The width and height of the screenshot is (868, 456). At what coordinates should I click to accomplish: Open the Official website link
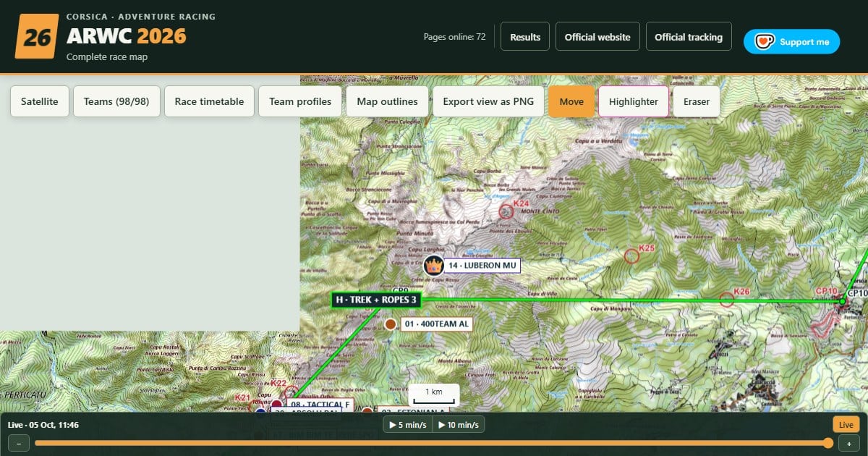[x=597, y=37]
